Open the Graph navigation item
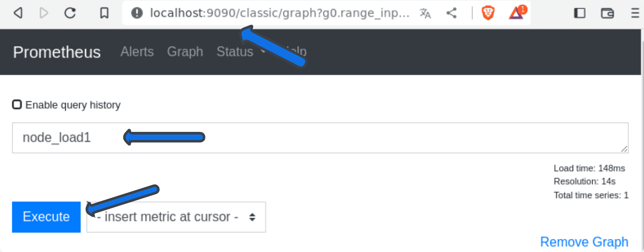 tap(185, 52)
